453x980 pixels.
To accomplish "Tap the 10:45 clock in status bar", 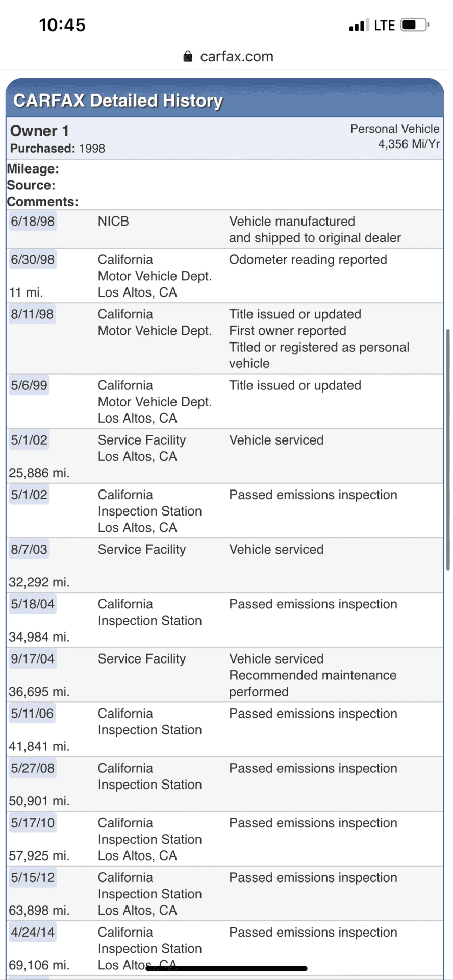I will click(62, 25).
